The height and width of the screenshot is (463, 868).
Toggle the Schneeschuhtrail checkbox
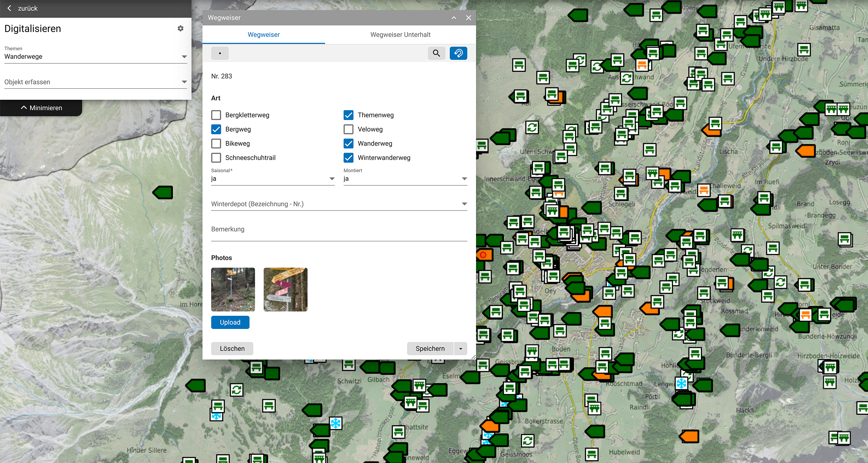(216, 158)
